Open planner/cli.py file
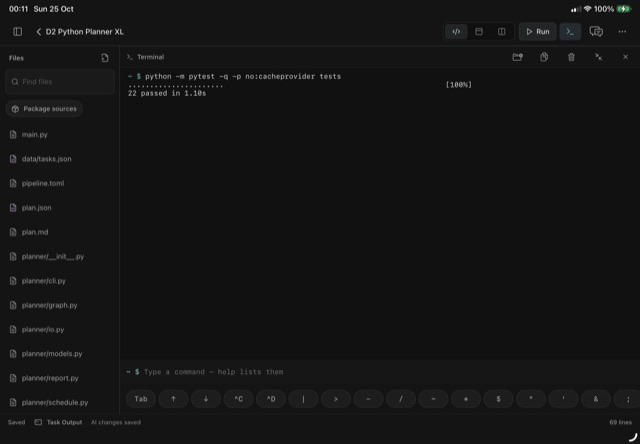640x444 pixels. tap(60, 281)
